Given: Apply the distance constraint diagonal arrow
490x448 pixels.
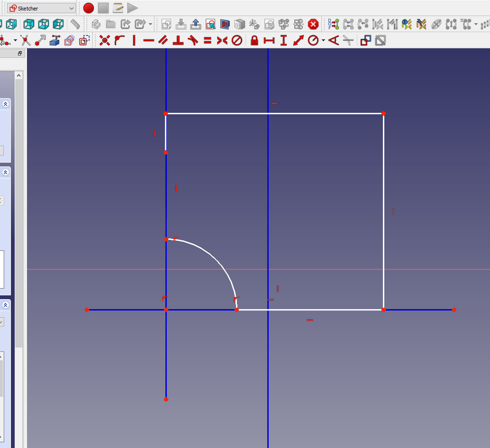Looking at the screenshot, I should click(x=299, y=40).
